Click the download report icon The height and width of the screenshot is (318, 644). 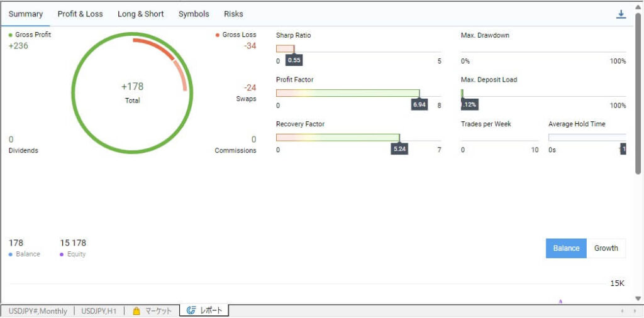click(x=621, y=14)
